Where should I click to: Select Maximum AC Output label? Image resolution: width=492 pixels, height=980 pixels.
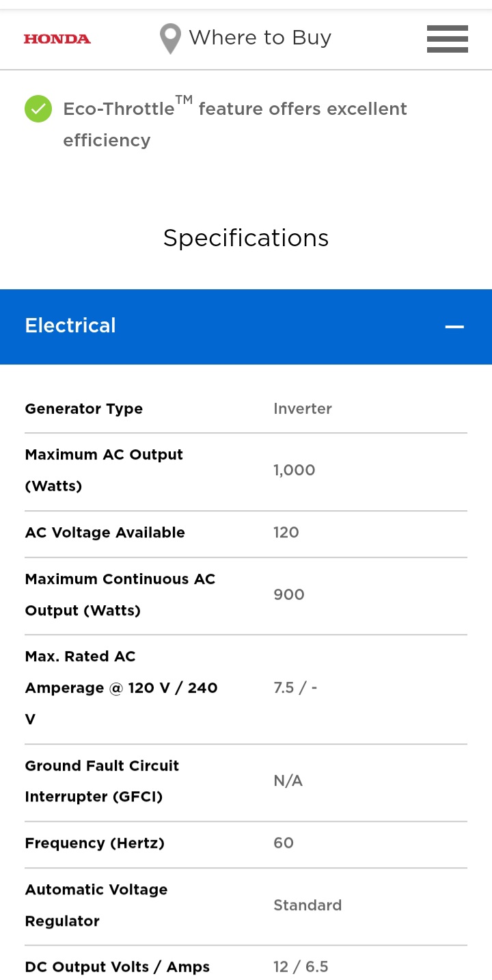click(104, 471)
